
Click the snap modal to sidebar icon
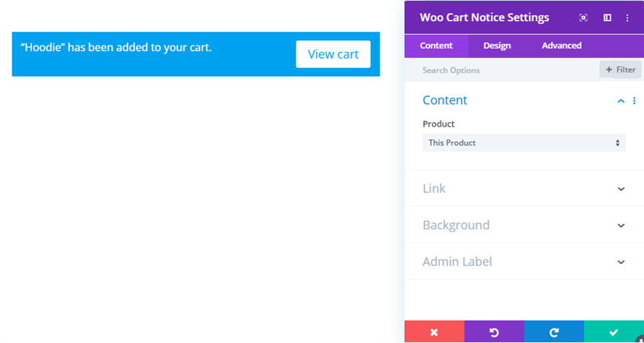click(x=607, y=18)
